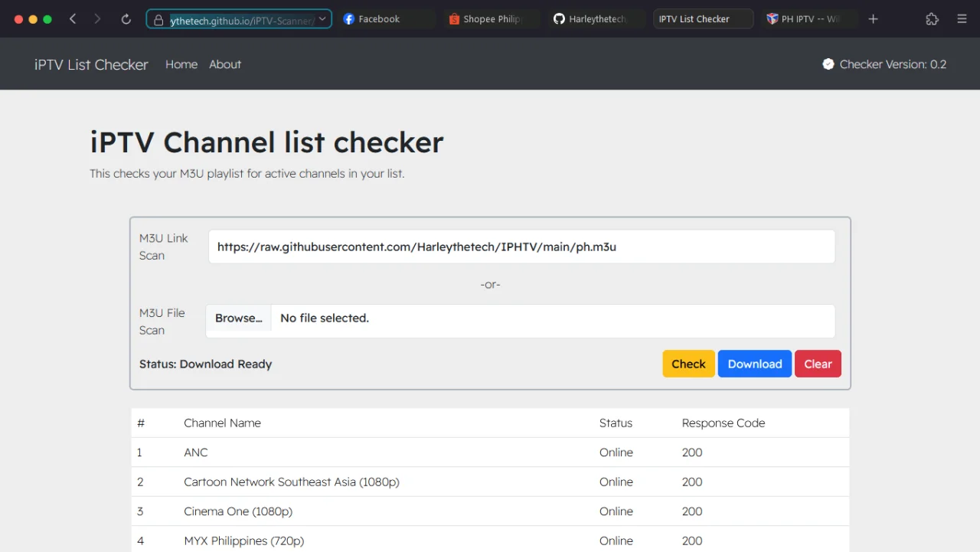980x552 pixels.
Task: Click response code 200 in Cinema One row
Action: click(692, 511)
